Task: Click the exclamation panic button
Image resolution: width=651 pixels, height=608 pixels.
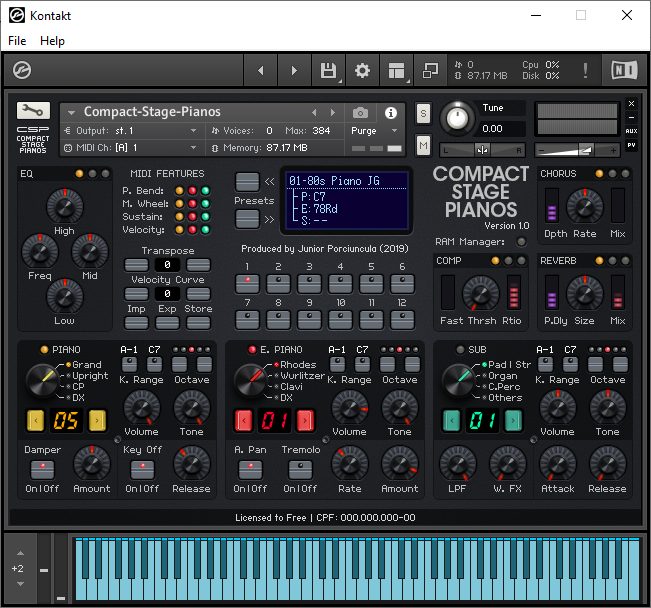Action: tap(585, 71)
